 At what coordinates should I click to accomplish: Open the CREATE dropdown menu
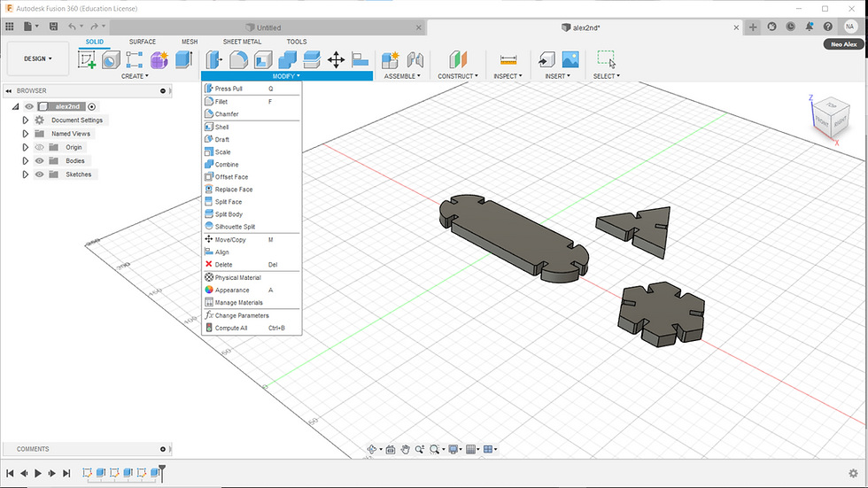pyautogui.click(x=135, y=76)
